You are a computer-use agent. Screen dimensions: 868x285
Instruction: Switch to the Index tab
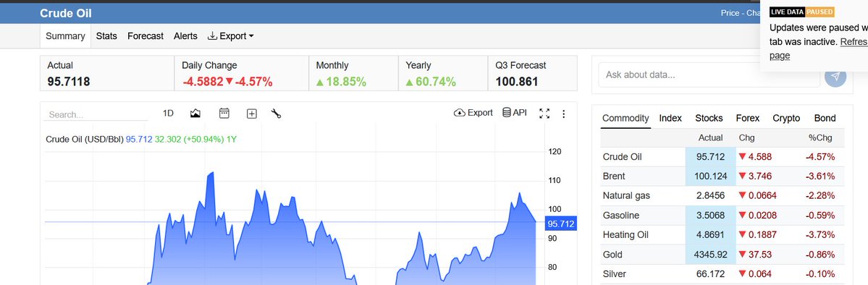670,118
